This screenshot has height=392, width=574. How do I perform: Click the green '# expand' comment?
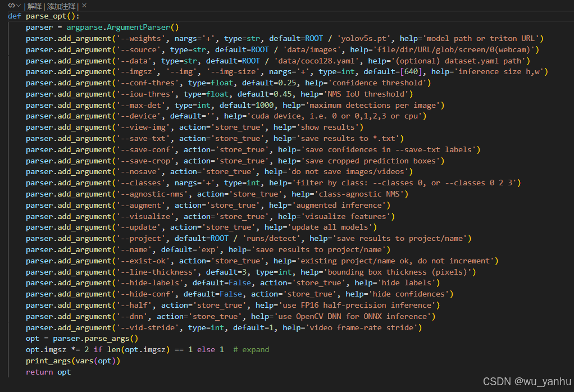pyautogui.click(x=252, y=349)
